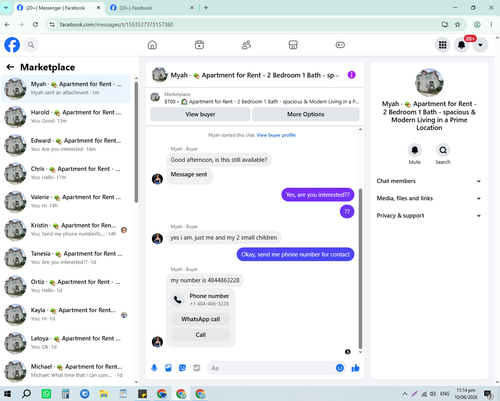Go back from Marketplace inbox
Viewport: 500px width, 401px height.
[10, 67]
